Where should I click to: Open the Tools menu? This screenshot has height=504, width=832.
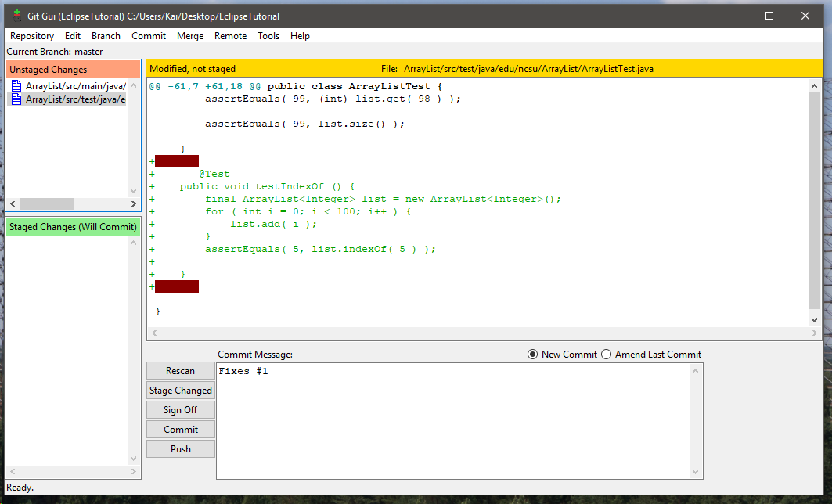click(x=268, y=36)
